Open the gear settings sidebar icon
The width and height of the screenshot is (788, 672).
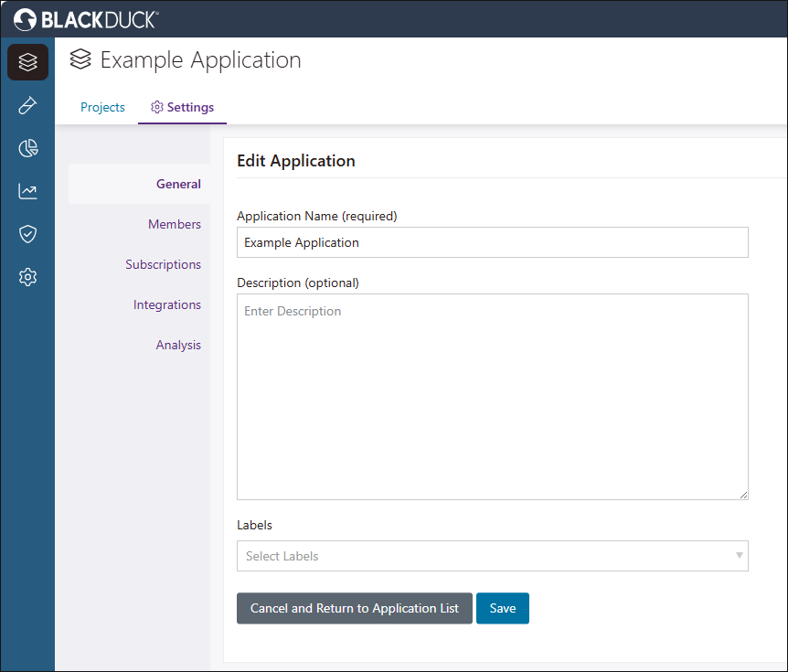click(x=27, y=277)
